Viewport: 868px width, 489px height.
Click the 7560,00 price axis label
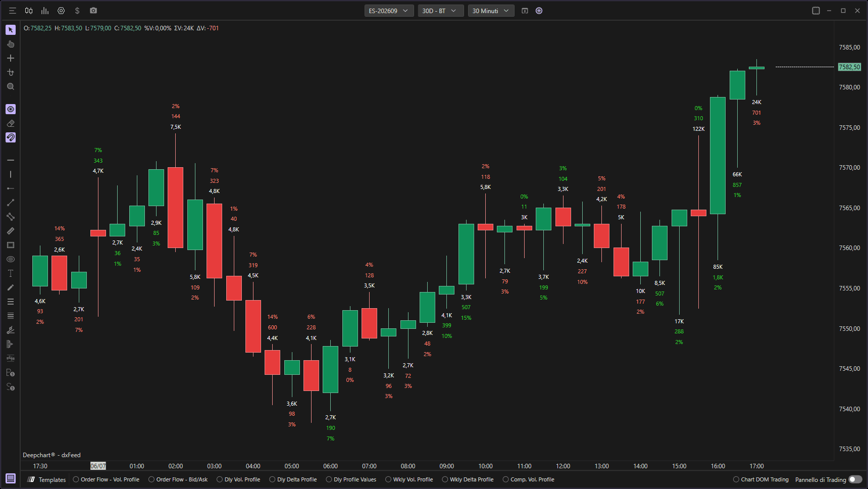pyautogui.click(x=849, y=248)
